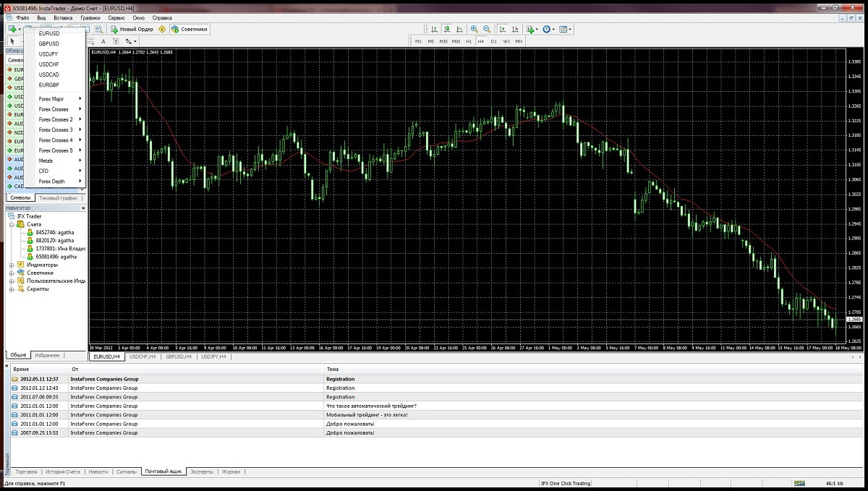
Task: Toggle the candlestick chart mode
Action: click(446, 30)
